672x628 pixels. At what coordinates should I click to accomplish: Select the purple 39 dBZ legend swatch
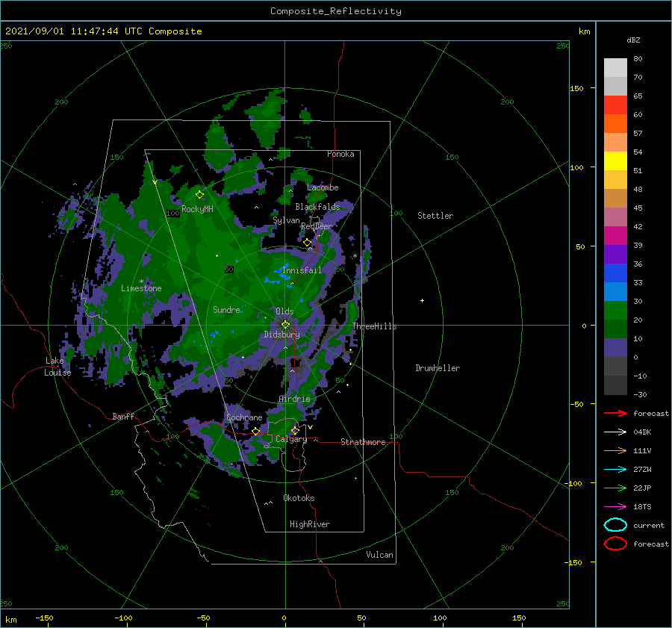click(615, 254)
